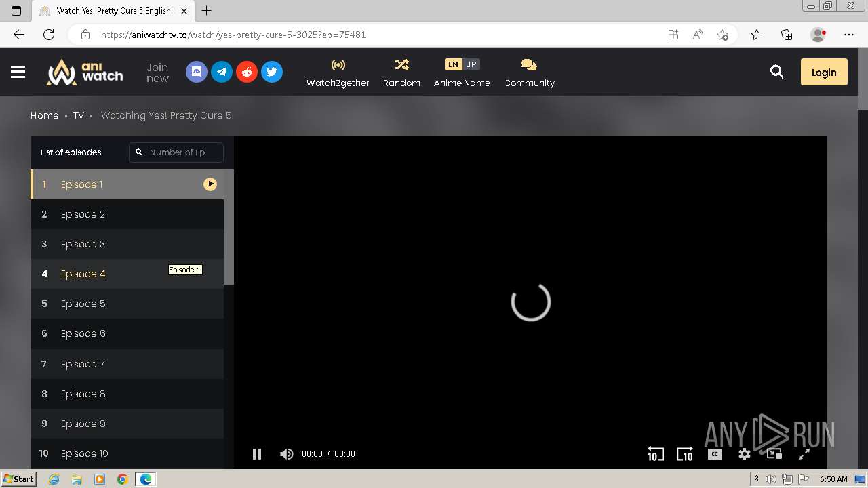Launch Chrome from taskbar
This screenshot has width=868, height=488.
pos(122,479)
